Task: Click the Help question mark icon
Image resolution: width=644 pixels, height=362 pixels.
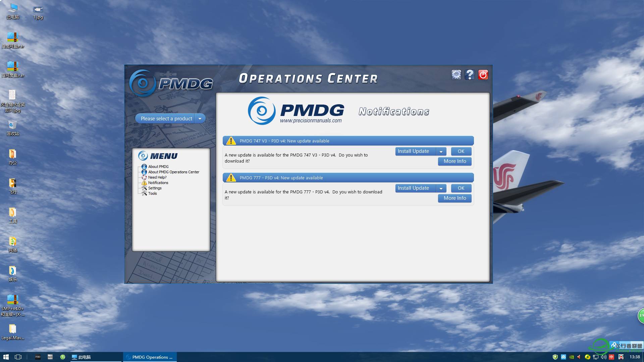Action: click(x=469, y=74)
